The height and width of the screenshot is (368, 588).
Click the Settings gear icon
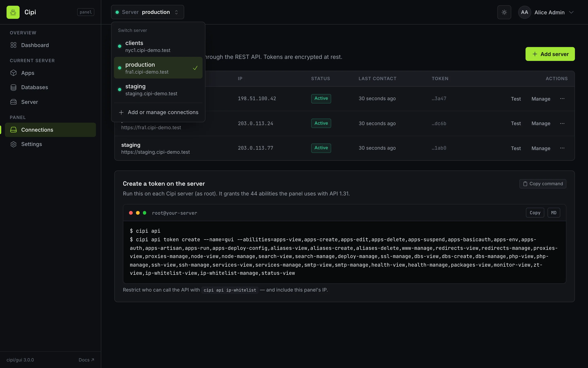tap(13, 144)
